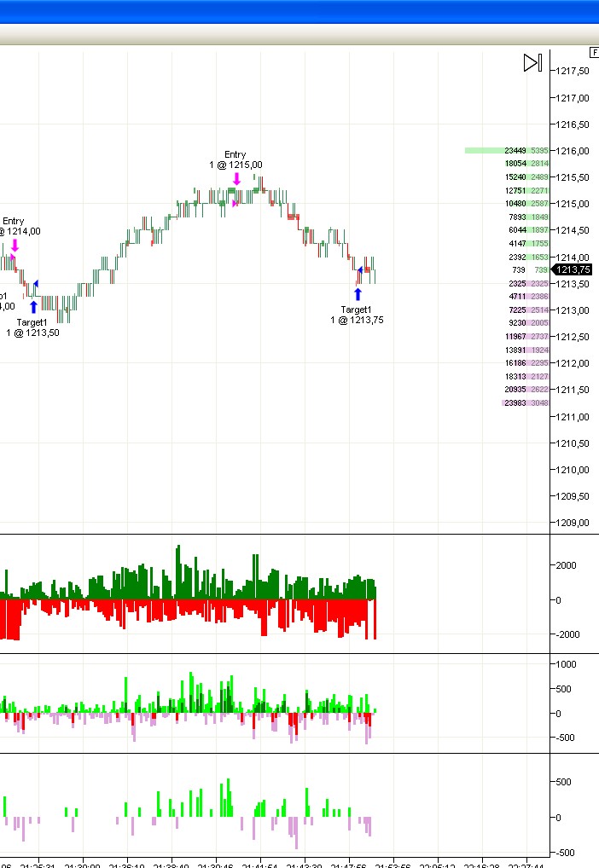The height and width of the screenshot is (868, 599).
Task: Click the 1217,50 price axis label
Action: (x=572, y=72)
